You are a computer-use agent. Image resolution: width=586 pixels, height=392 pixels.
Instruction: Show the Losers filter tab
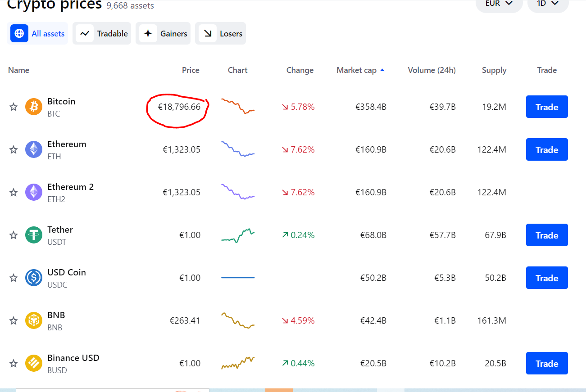[220, 33]
